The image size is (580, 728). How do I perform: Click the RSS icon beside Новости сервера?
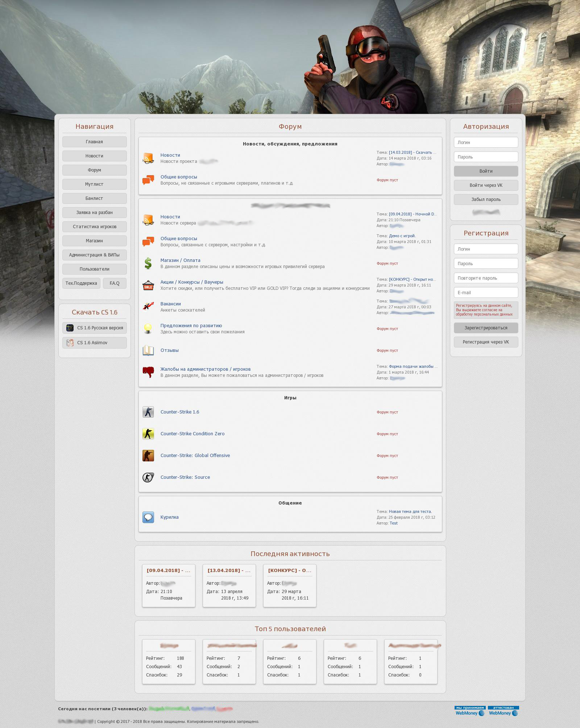(x=148, y=220)
